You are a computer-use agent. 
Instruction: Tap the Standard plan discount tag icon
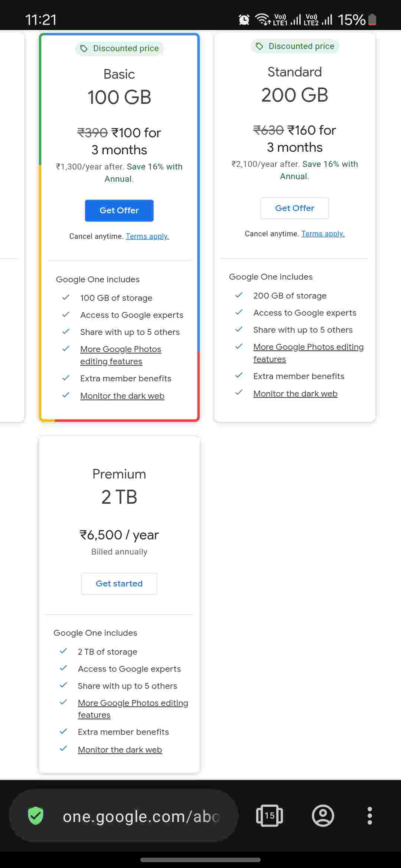point(260,46)
